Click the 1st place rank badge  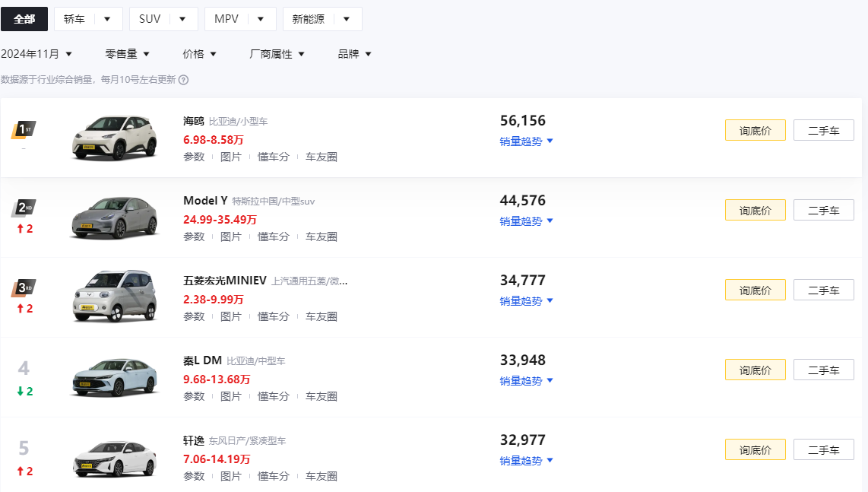[24, 130]
